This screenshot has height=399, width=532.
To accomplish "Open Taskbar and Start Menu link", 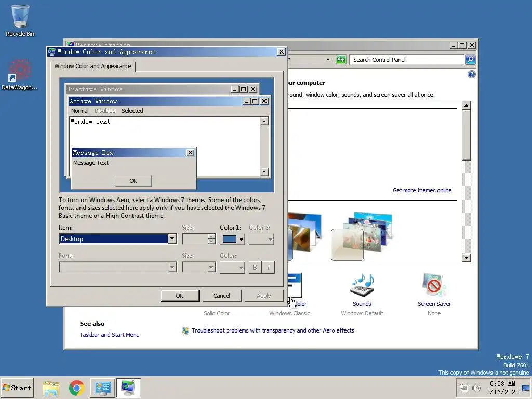I will click(110, 335).
